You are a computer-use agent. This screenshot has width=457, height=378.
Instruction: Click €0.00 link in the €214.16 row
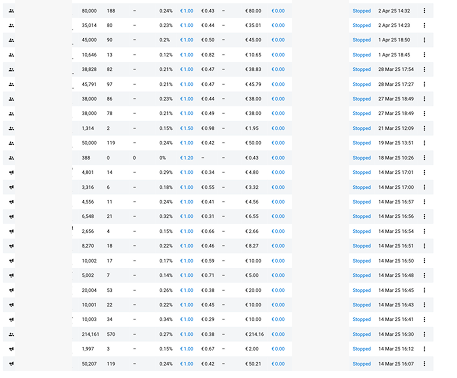(278, 334)
